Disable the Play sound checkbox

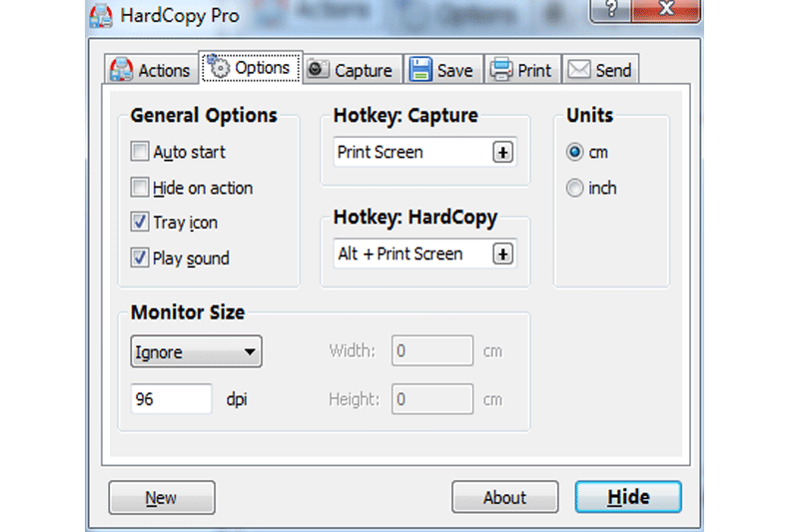[x=139, y=258]
